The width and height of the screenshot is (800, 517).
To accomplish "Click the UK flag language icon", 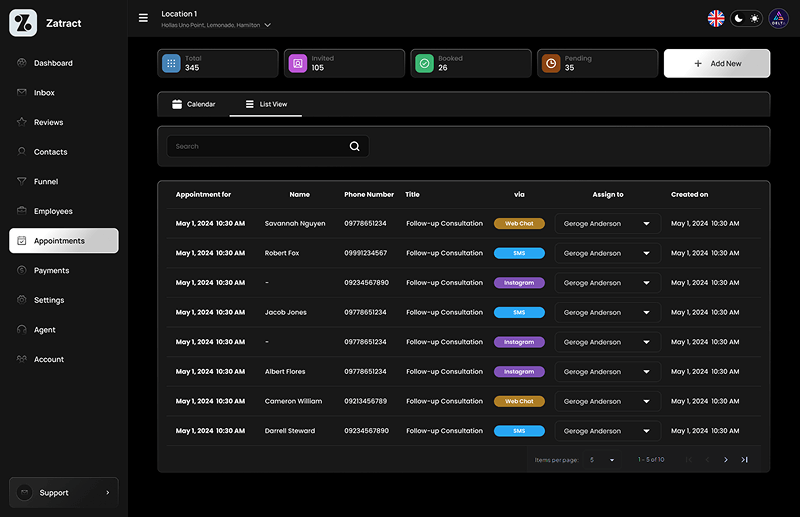I will pyautogui.click(x=716, y=18).
